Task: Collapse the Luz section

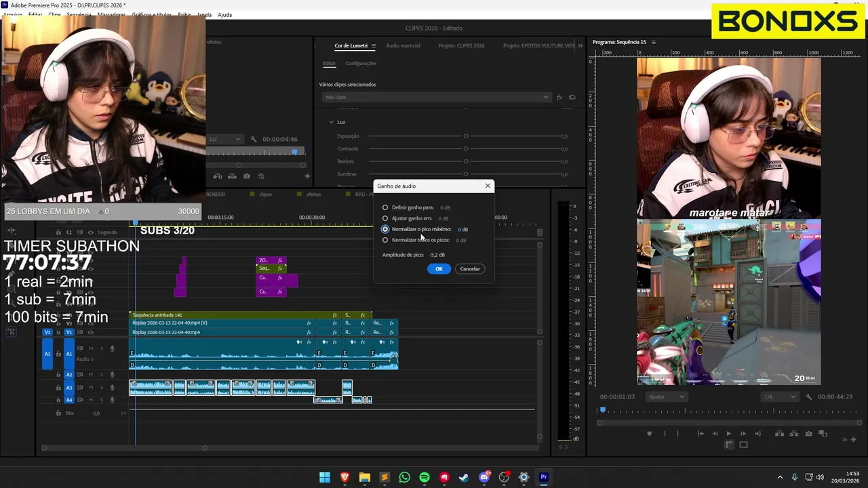Action: tap(331, 122)
